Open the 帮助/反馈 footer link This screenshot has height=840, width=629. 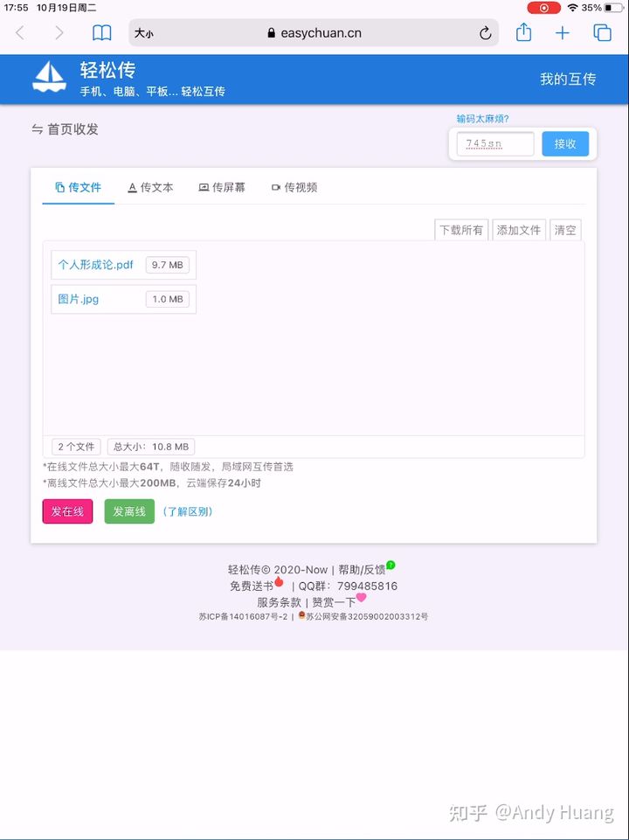(x=362, y=569)
